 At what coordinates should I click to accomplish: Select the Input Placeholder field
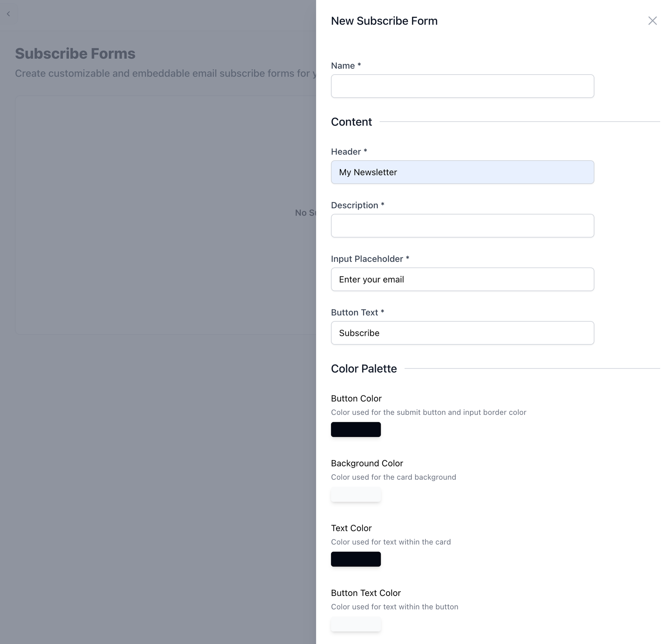tap(462, 279)
